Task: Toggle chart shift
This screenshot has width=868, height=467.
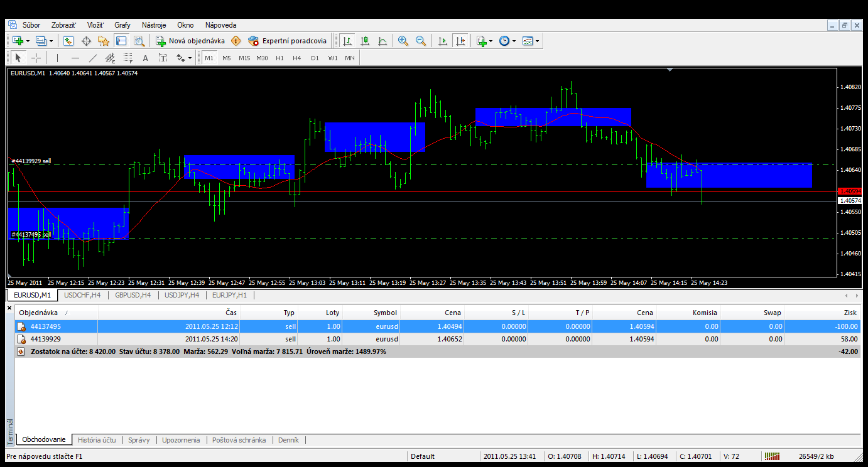Action: click(x=460, y=41)
